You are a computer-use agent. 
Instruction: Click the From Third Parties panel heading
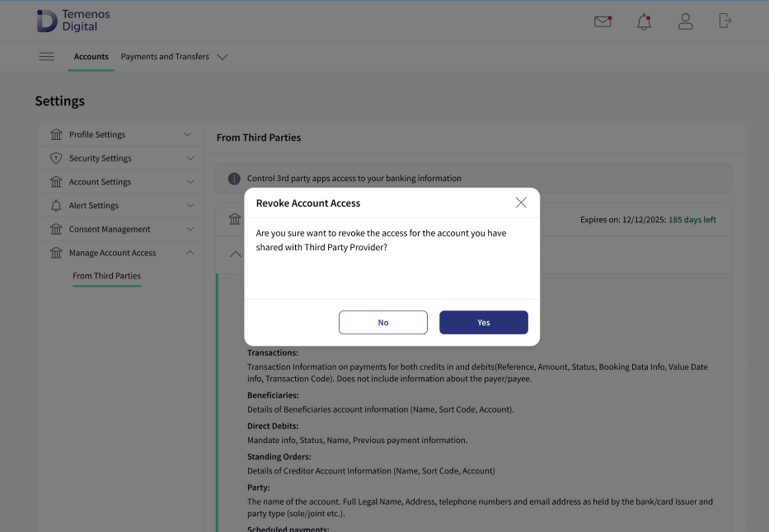(259, 138)
